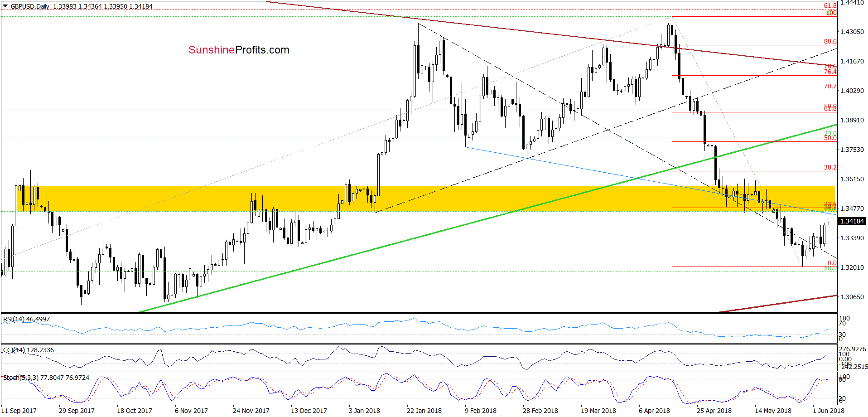
Task: Select the GBPUSD,Daily chart title
Action: point(30,6)
